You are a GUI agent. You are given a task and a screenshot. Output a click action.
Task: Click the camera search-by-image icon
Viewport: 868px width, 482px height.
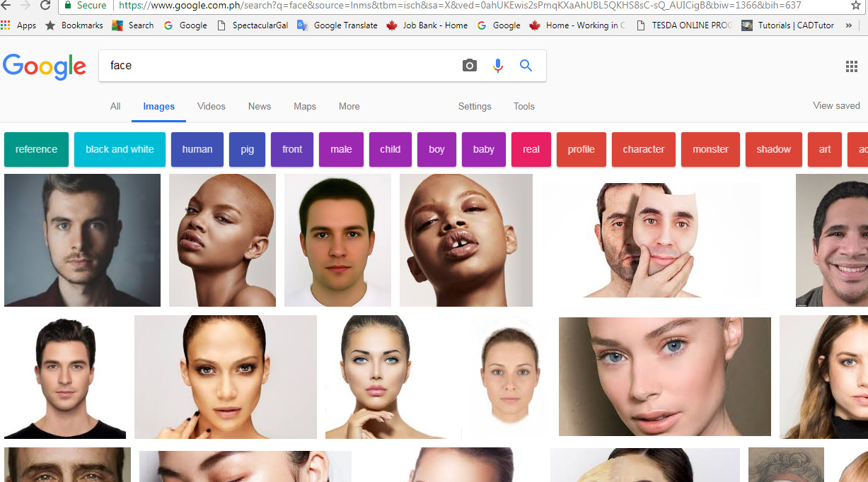pos(470,66)
